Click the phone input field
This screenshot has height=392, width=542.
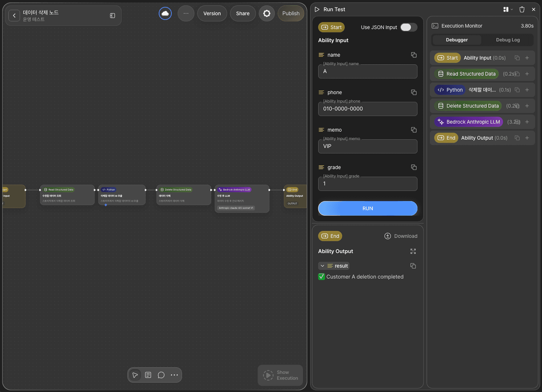[368, 109]
